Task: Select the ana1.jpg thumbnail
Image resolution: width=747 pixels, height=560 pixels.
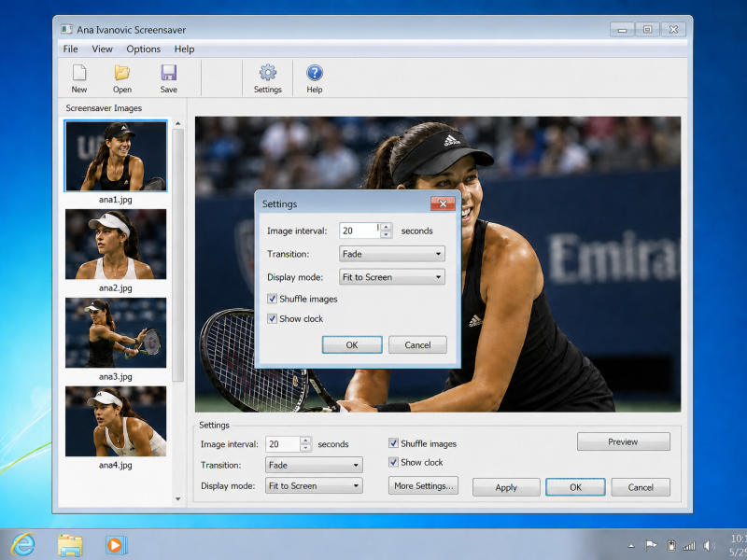Action: (116, 156)
